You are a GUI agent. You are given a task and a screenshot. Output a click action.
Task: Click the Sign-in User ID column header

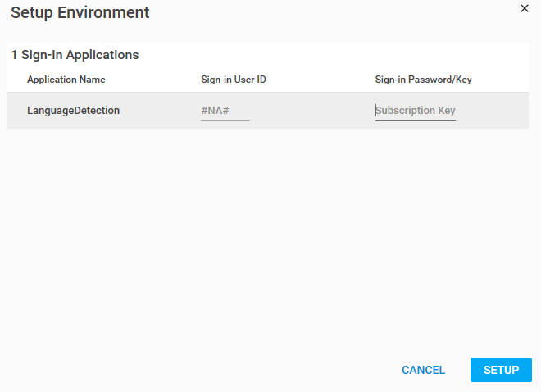point(233,80)
